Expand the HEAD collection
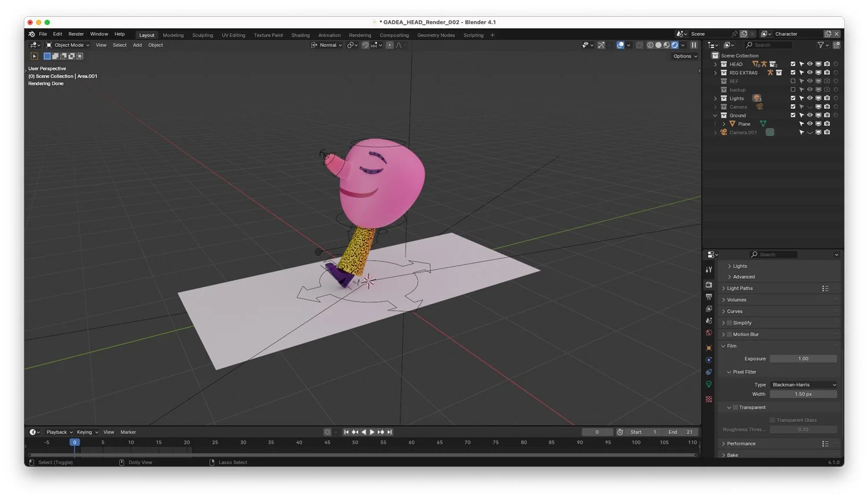Viewport: 868px width, 498px height. point(715,64)
